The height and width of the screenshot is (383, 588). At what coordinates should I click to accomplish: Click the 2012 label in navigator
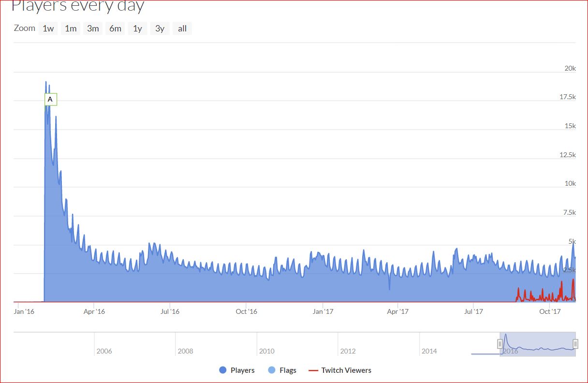348,351
